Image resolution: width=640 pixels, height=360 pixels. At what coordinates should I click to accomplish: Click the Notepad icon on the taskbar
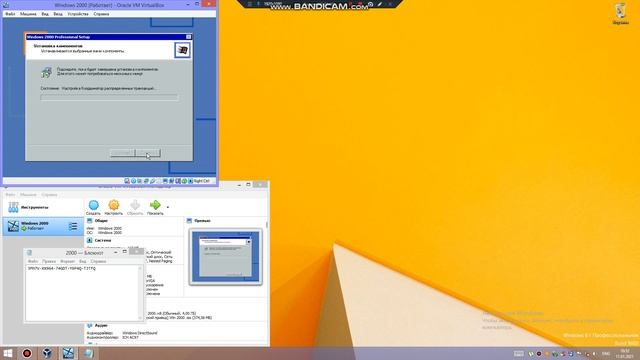(x=89, y=353)
